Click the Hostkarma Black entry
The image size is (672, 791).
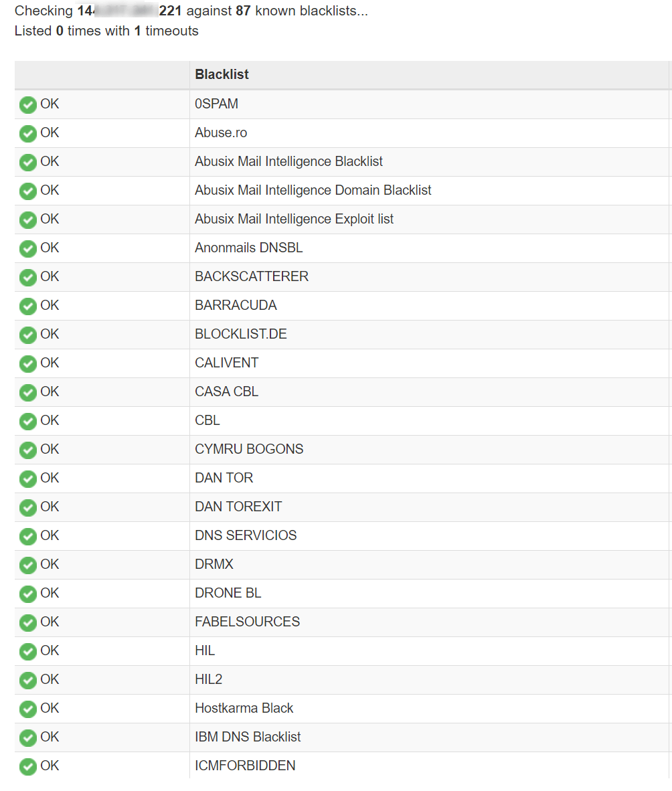pos(244,708)
